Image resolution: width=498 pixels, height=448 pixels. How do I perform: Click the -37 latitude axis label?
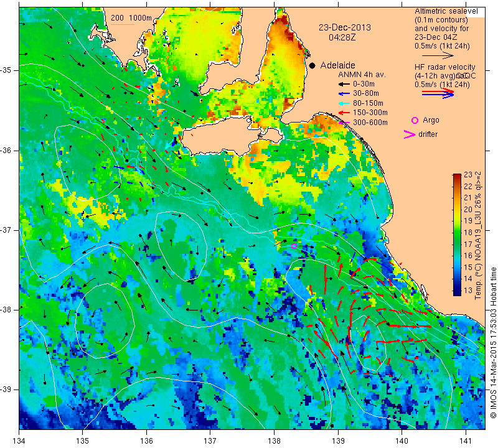tap(6, 230)
